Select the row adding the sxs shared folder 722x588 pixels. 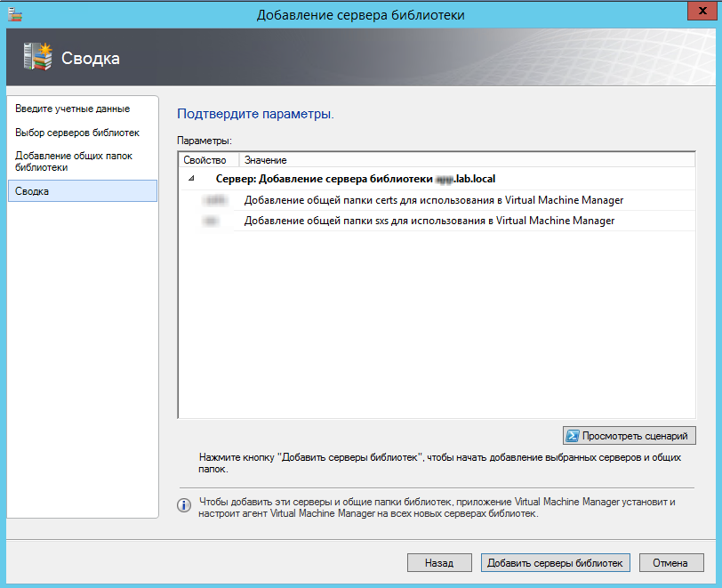click(x=429, y=221)
